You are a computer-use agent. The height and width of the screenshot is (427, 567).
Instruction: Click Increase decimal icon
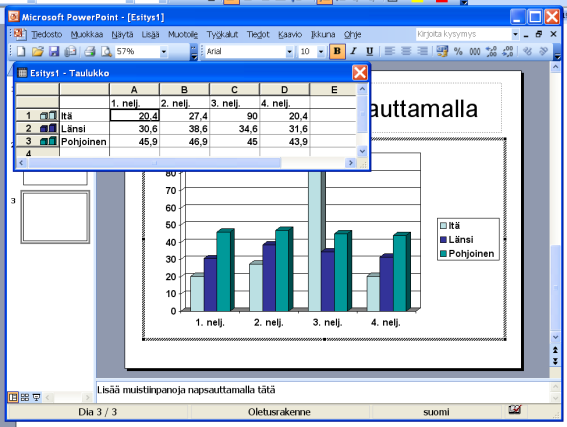[491, 51]
